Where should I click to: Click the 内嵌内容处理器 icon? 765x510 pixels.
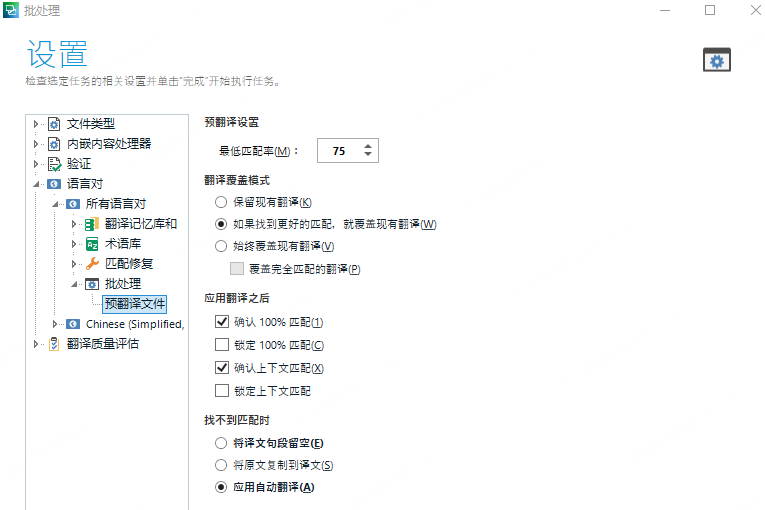click(x=54, y=144)
